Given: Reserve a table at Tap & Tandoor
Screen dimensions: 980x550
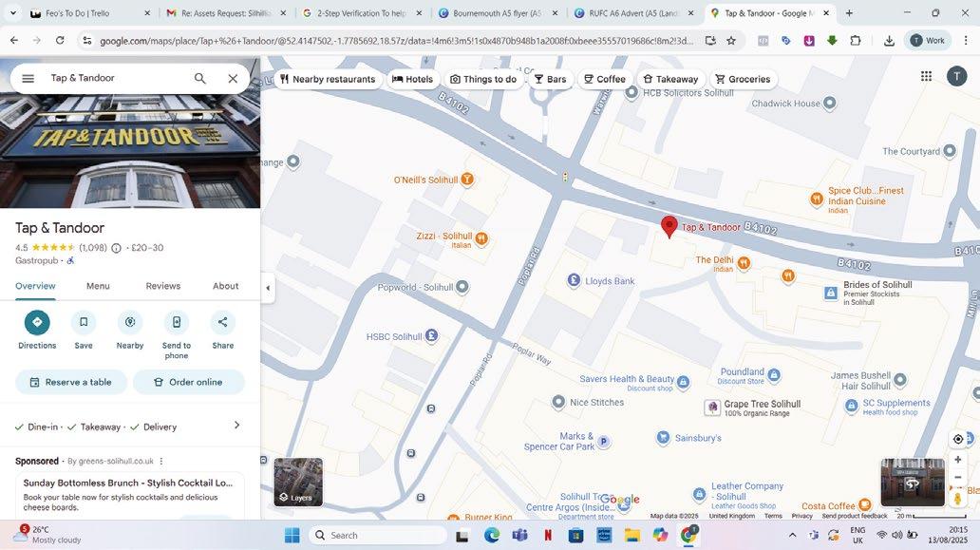Looking at the screenshot, I should (71, 382).
